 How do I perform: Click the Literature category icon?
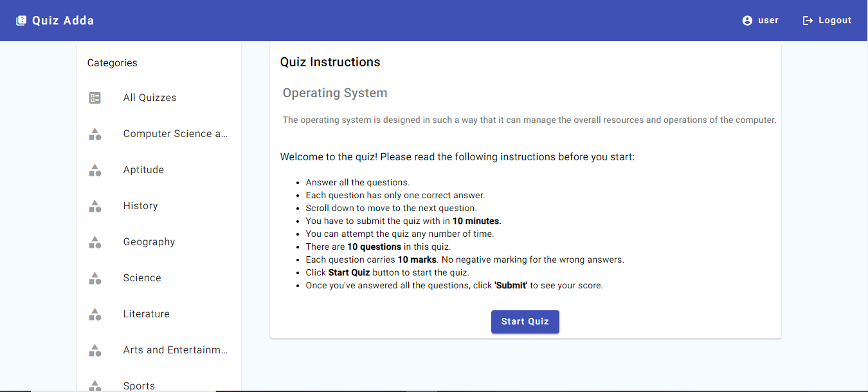[95, 314]
